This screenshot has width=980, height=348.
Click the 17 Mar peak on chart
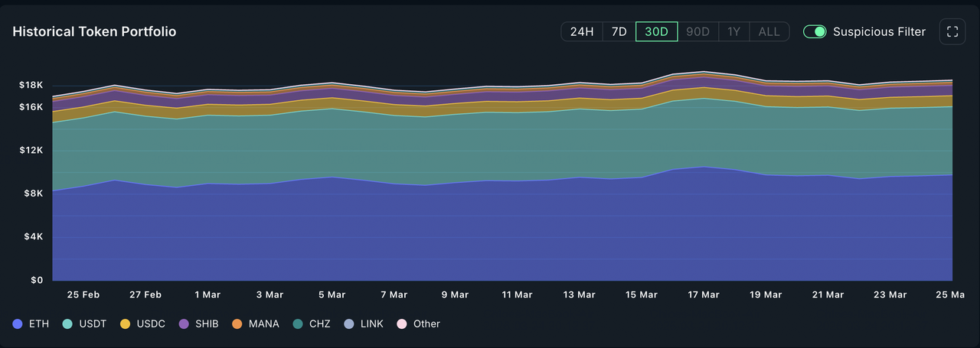tap(704, 72)
